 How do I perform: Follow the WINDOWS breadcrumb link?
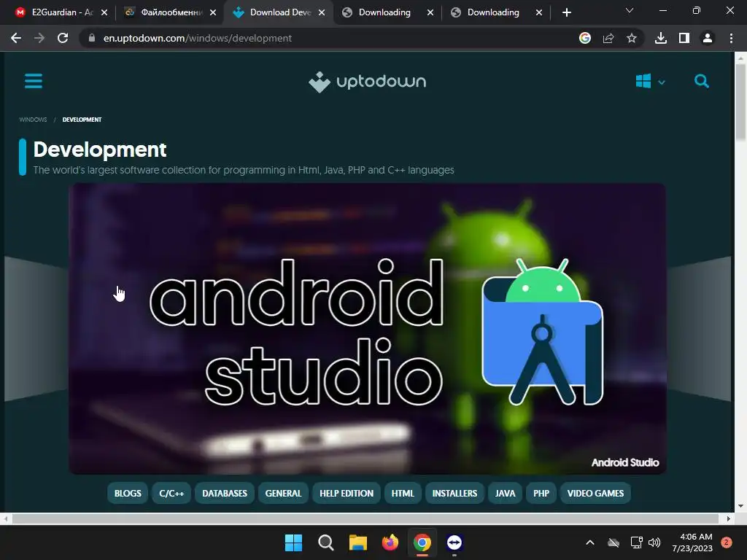[x=33, y=120]
